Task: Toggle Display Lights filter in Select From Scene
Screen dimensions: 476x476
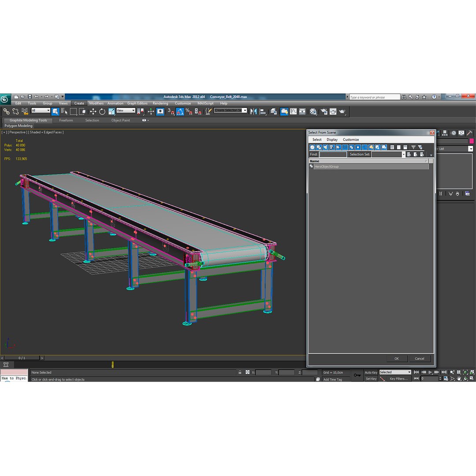Action: [x=325, y=147]
